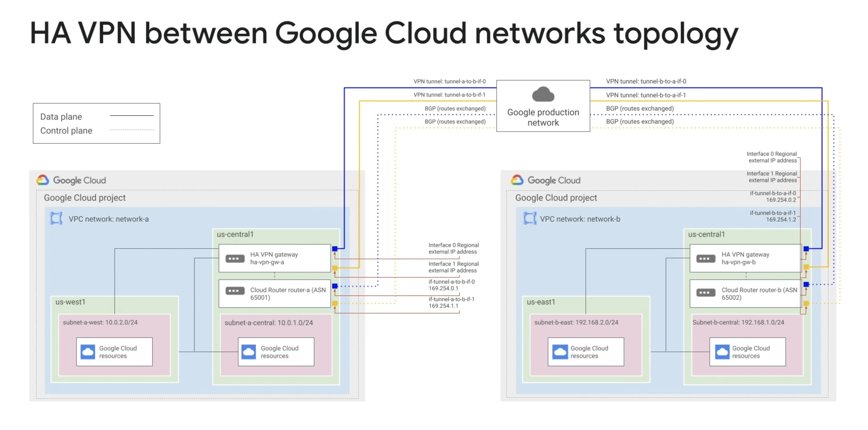Click blue BGP interface square on router-a

(335, 286)
